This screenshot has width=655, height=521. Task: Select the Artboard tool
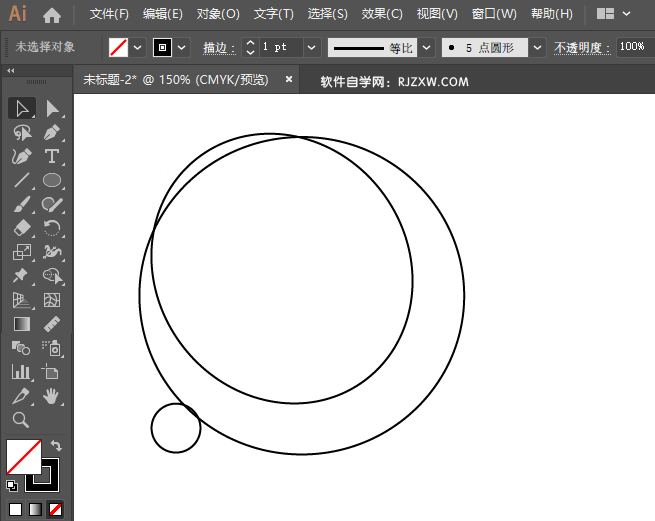coord(52,372)
